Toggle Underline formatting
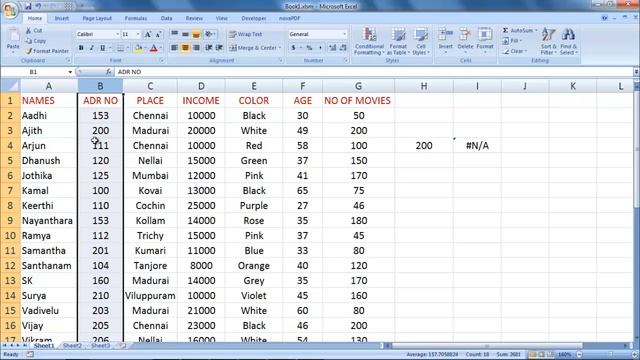The image size is (640, 360). pyautogui.click(x=102, y=48)
